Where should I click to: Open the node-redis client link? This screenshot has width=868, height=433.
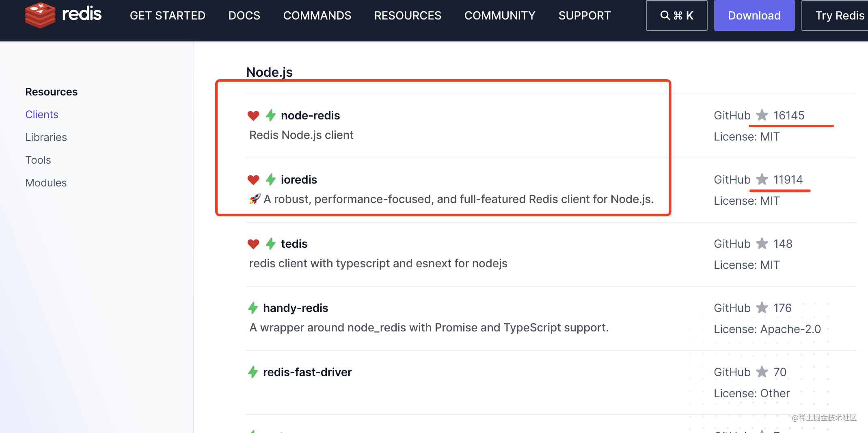click(x=310, y=116)
